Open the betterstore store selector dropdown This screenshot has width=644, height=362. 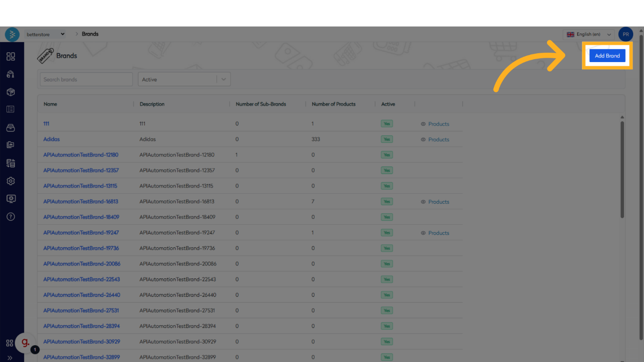pos(46,34)
